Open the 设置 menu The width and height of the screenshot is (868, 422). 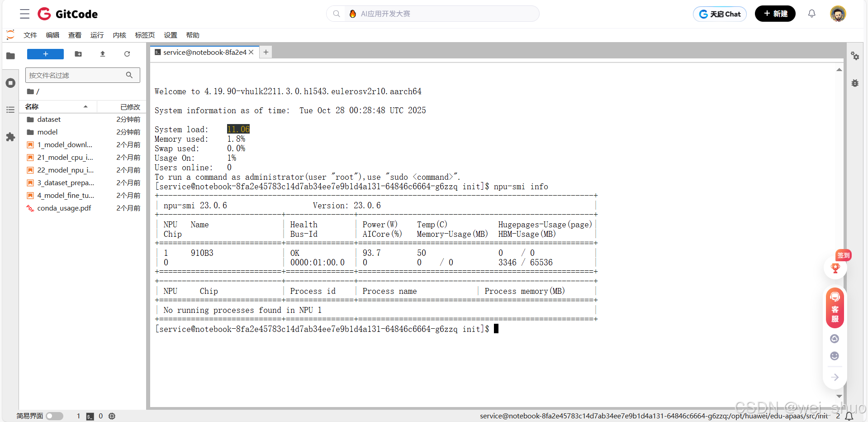point(171,35)
